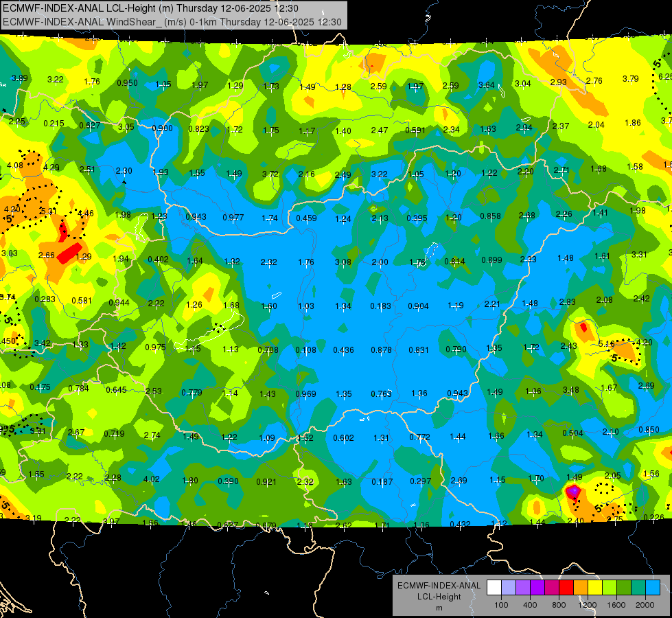This screenshot has width=672, height=618.
Task: Click the wind shear value 4.46
Action: [x=85, y=213]
